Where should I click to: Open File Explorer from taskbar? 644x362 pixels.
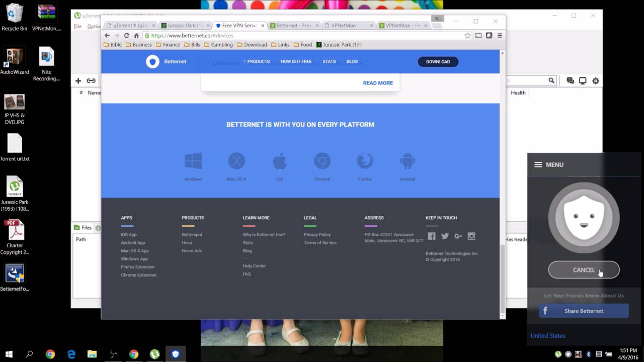[x=92, y=354]
